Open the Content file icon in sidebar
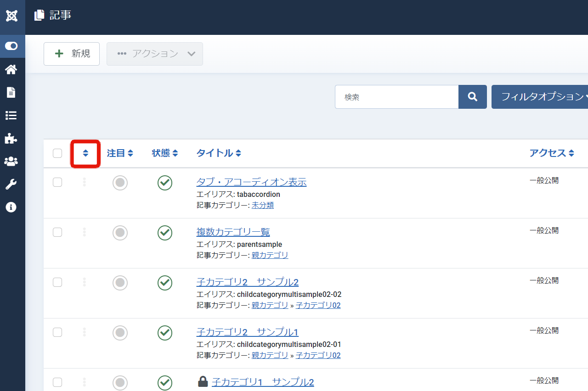The height and width of the screenshot is (391, 588). click(x=11, y=92)
